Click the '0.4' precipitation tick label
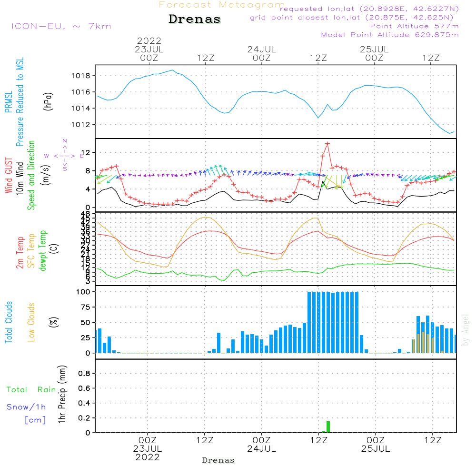The width and height of the screenshot is (476, 476). click(x=84, y=403)
